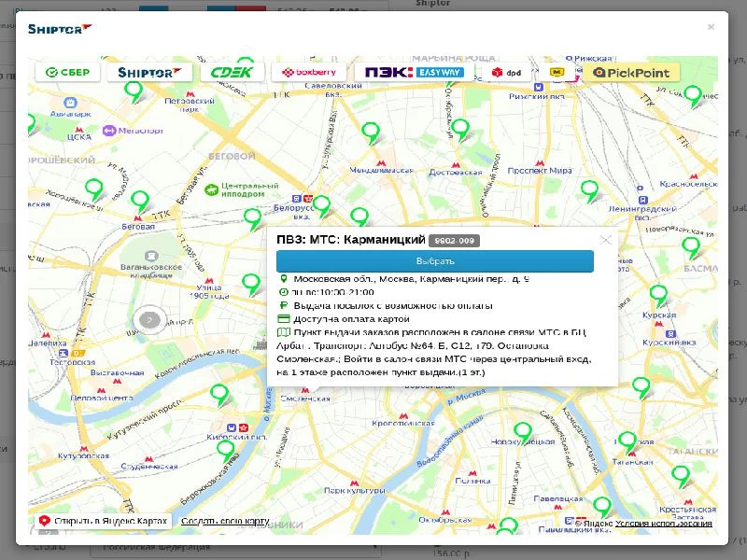
Task: Click the Ленинградский вокзал train station icon
Action: (x=642, y=200)
